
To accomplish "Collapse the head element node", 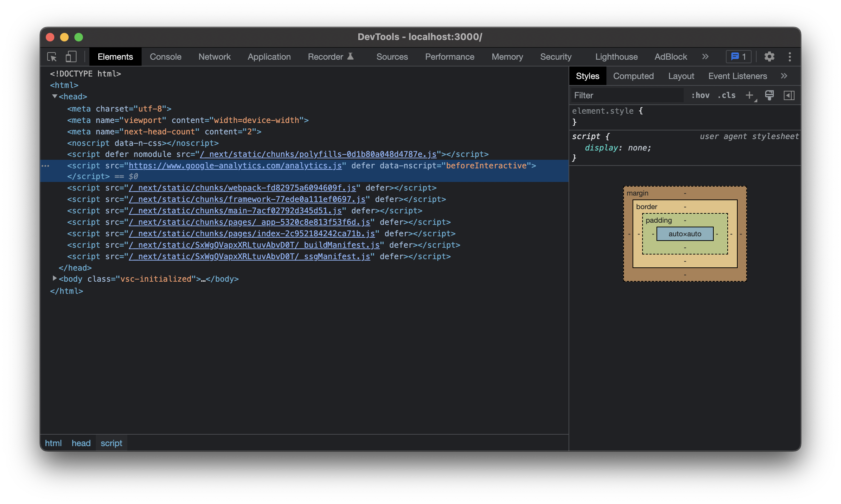I will pos(55,97).
